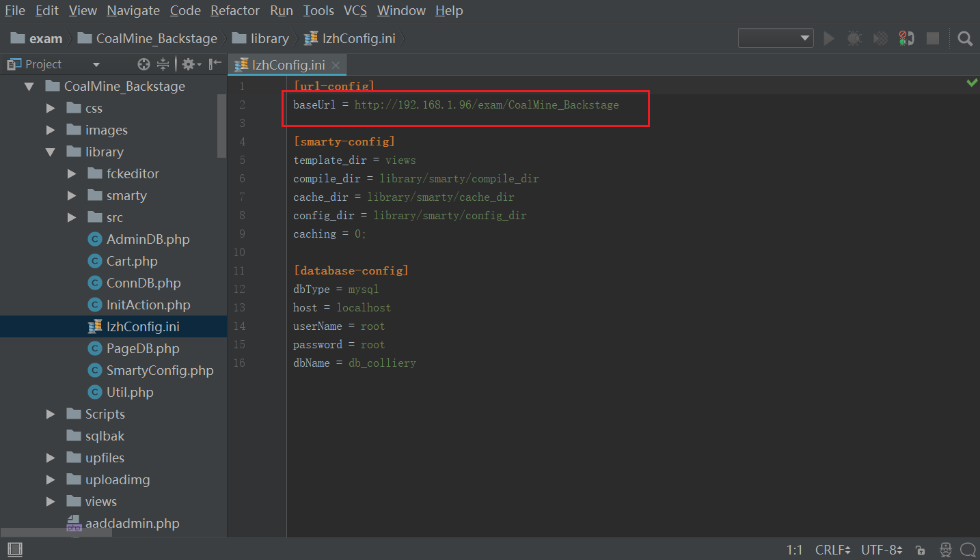Select InitAction.php in project tree
The image size is (980, 560).
[139, 305]
